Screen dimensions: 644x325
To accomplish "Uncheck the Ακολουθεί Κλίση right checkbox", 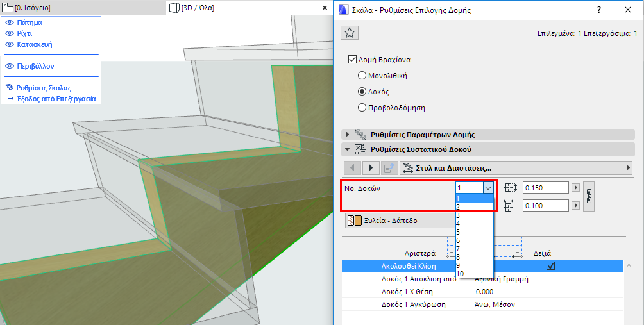I will [550, 266].
